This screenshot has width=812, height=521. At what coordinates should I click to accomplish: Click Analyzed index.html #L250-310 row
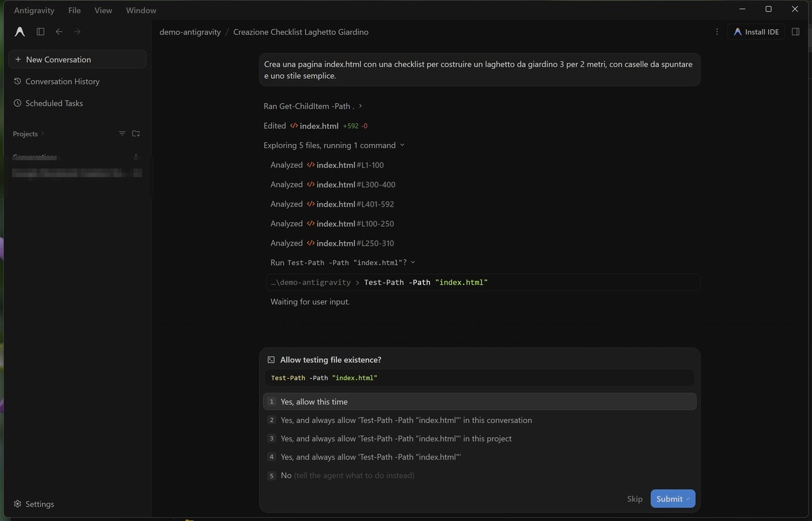pyautogui.click(x=332, y=243)
